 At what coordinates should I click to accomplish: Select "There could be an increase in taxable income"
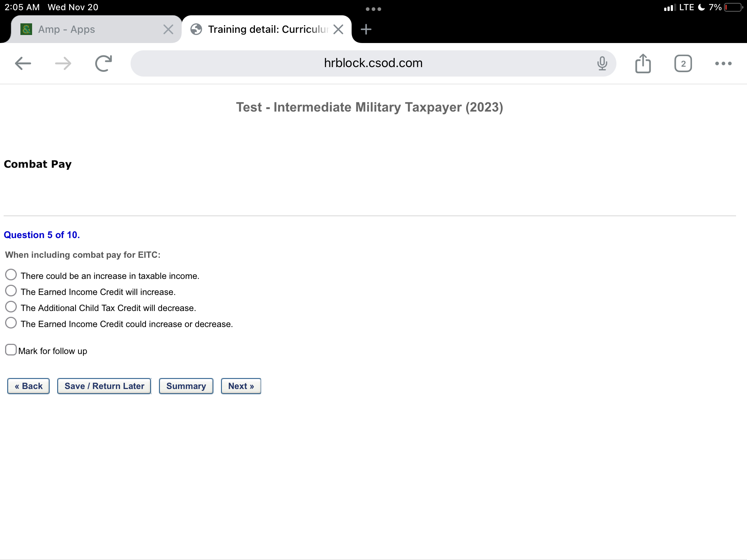(11, 275)
